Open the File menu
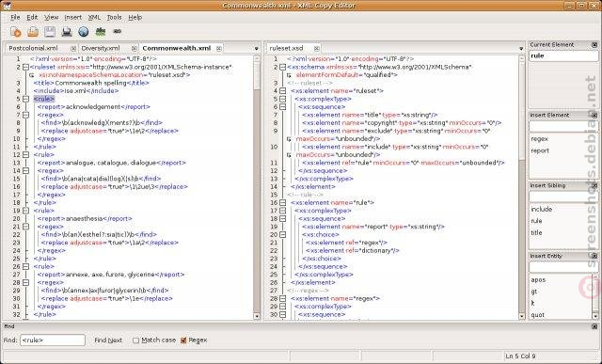Image resolution: width=602 pixels, height=364 pixels. [x=15, y=17]
